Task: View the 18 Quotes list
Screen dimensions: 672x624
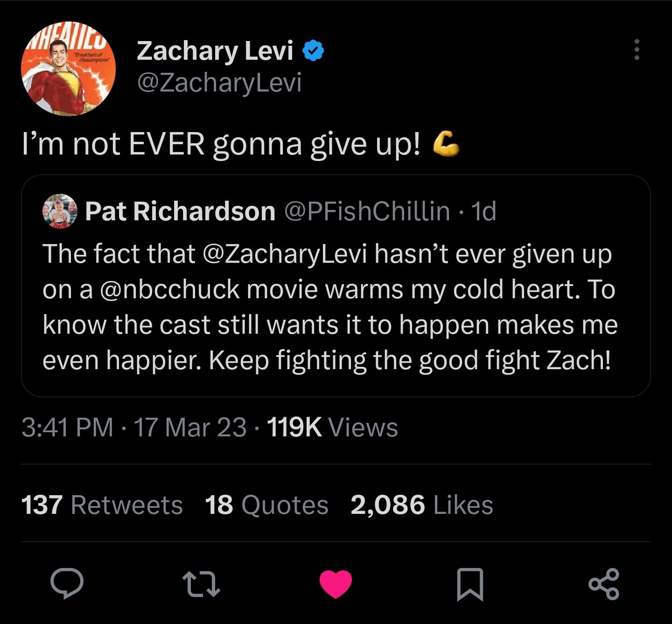Action: (x=266, y=505)
